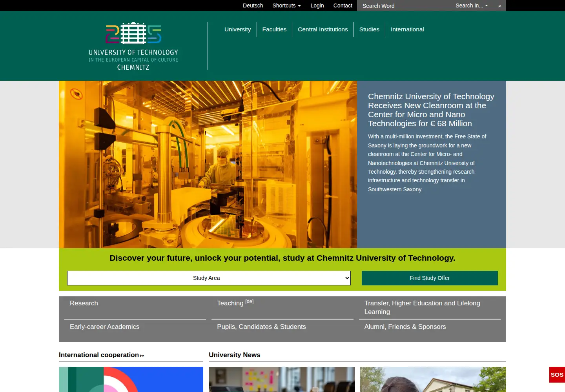Open Transfer, Higher Education and Lifelong Learning
Image resolution: width=565 pixels, height=392 pixels.
click(422, 307)
